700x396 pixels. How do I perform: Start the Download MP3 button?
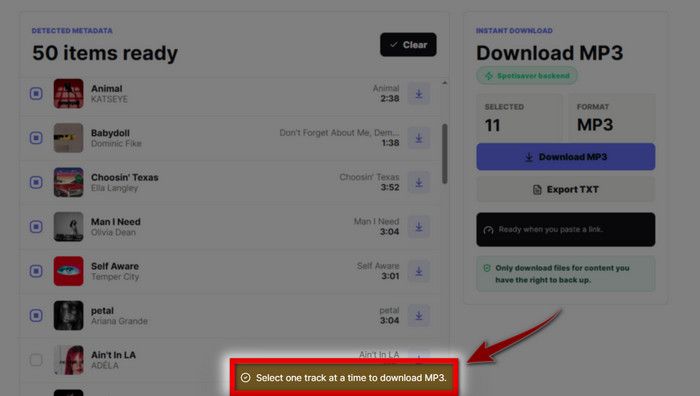tap(566, 157)
